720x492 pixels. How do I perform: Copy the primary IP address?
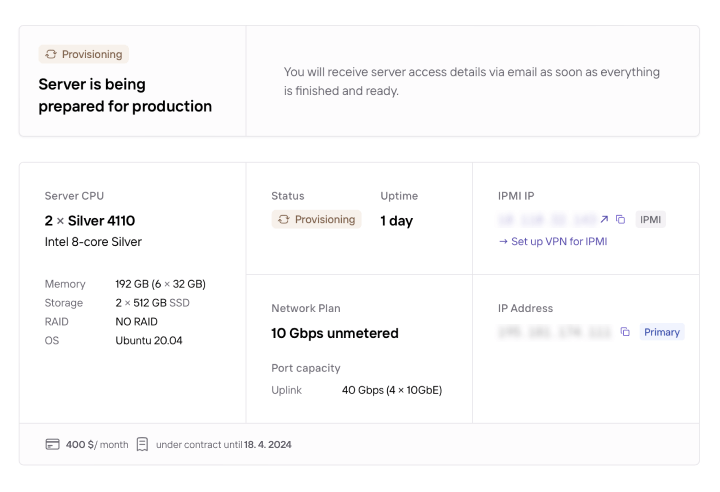[x=625, y=332]
